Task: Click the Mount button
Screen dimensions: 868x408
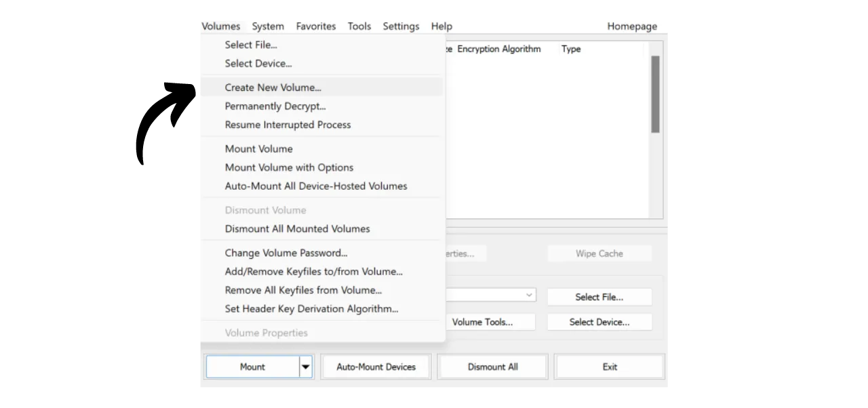Action: 252,367
